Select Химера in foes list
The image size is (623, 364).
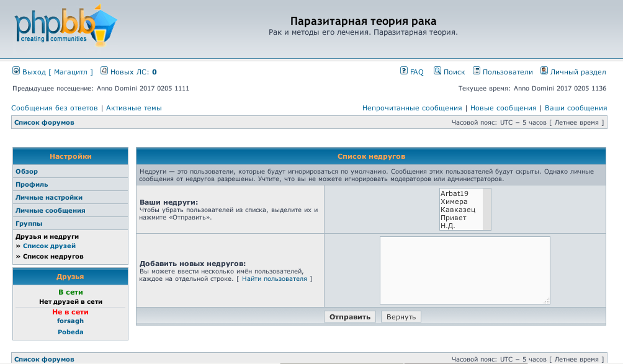click(x=461, y=202)
